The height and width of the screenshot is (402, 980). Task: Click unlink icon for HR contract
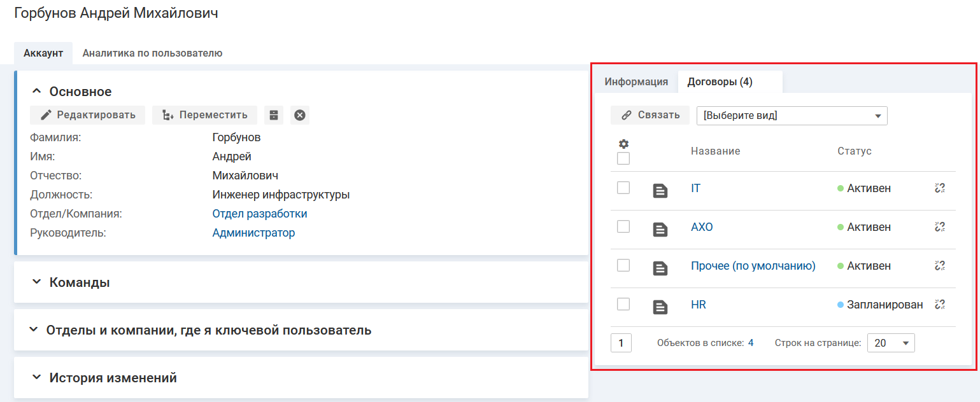[939, 305]
